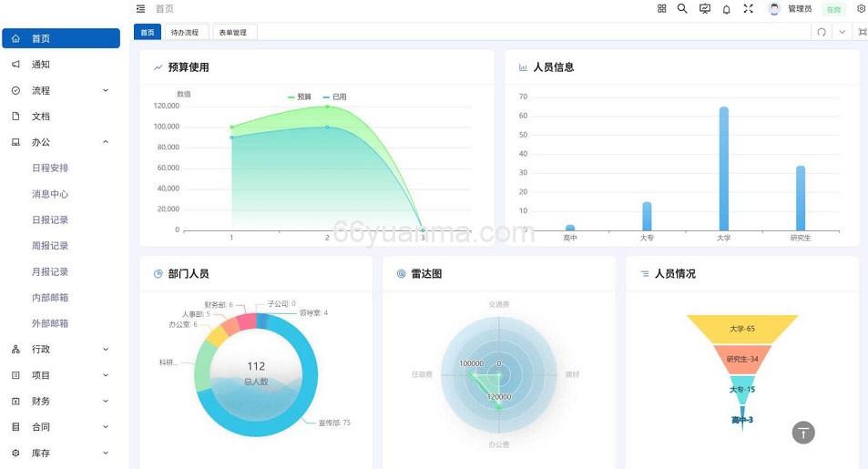Toggle the 已用 legend series
Viewport: 868px width, 469px height.
(x=335, y=97)
